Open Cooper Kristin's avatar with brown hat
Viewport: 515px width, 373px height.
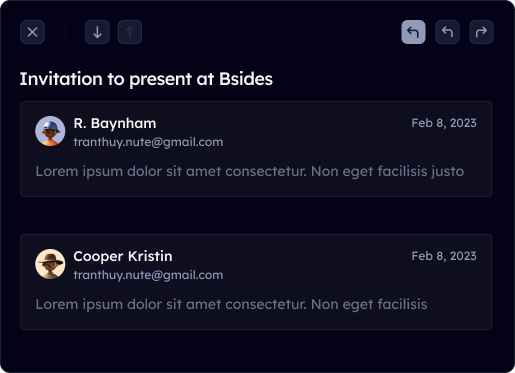click(x=50, y=264)
